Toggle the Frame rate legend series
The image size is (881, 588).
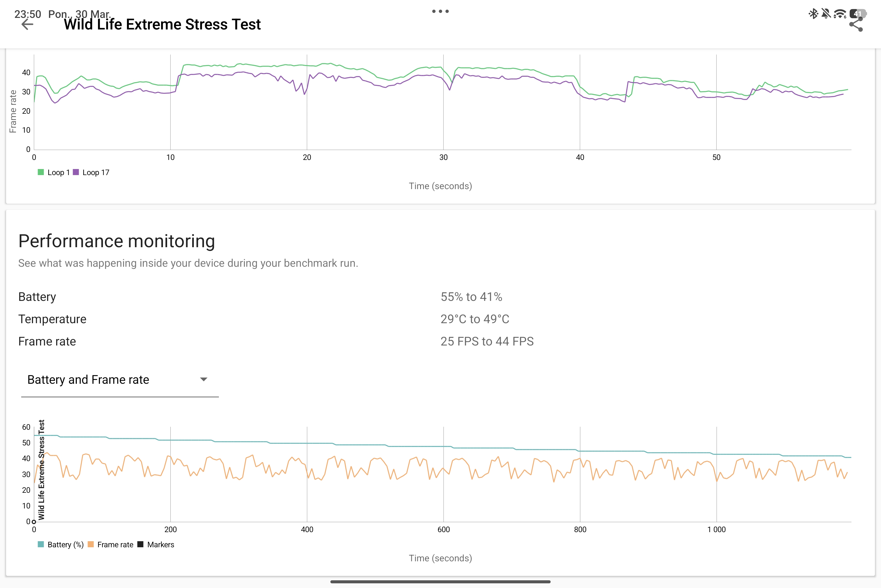(115, 545)
